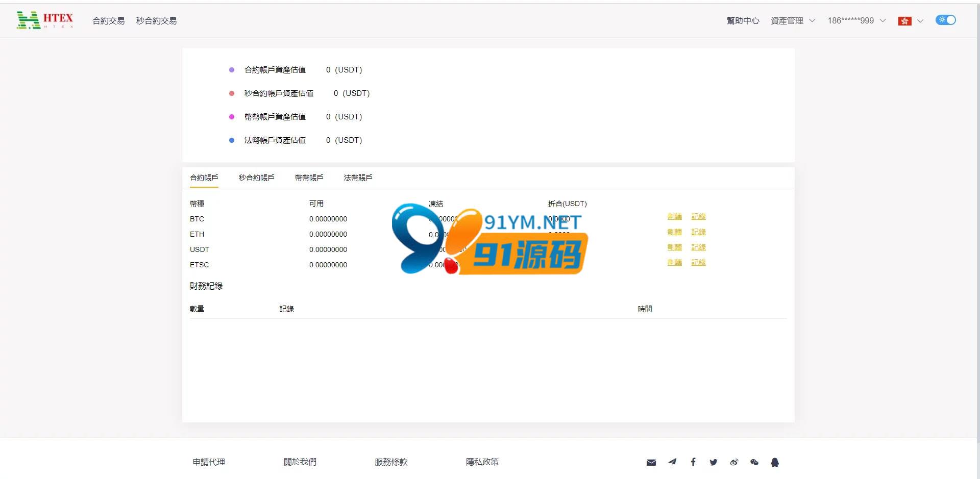Click the 劃轉 link in ETSC row
Screen dimensions: 980x479
(675, 263)
